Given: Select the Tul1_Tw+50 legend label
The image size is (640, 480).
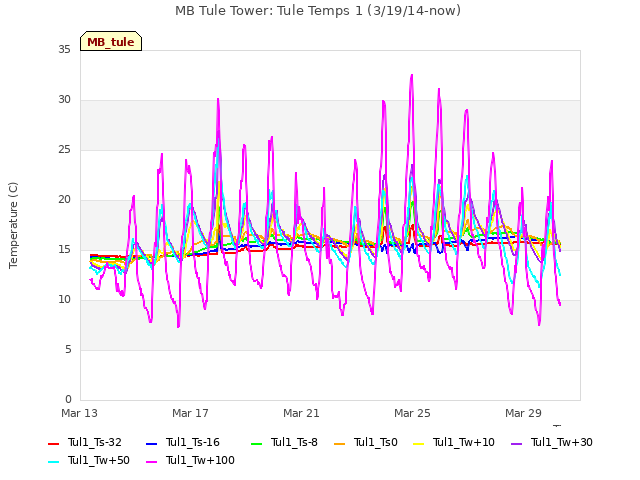Looking at the screenshot, I should [x=99, y=460].
